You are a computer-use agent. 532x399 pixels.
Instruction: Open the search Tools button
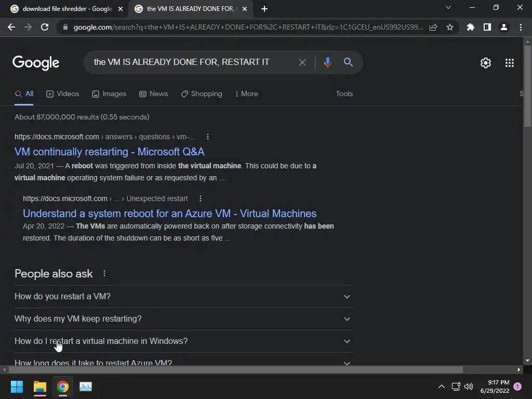pos(344,94)
